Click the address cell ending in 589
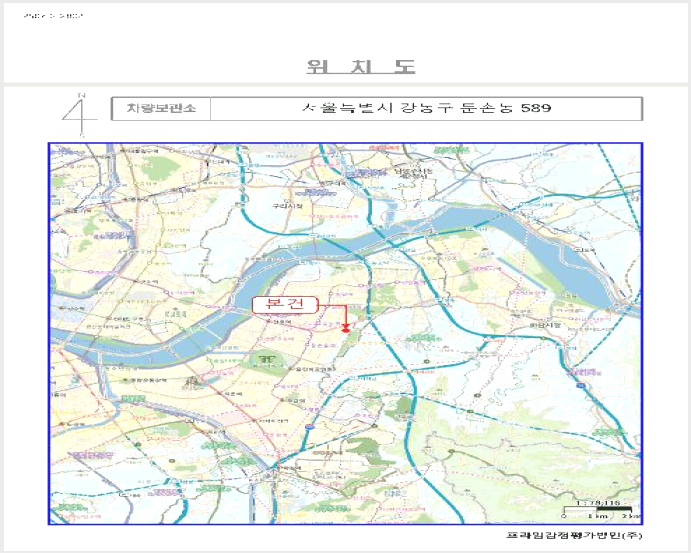This screenshot has width=691, height=553. [426, 108]
